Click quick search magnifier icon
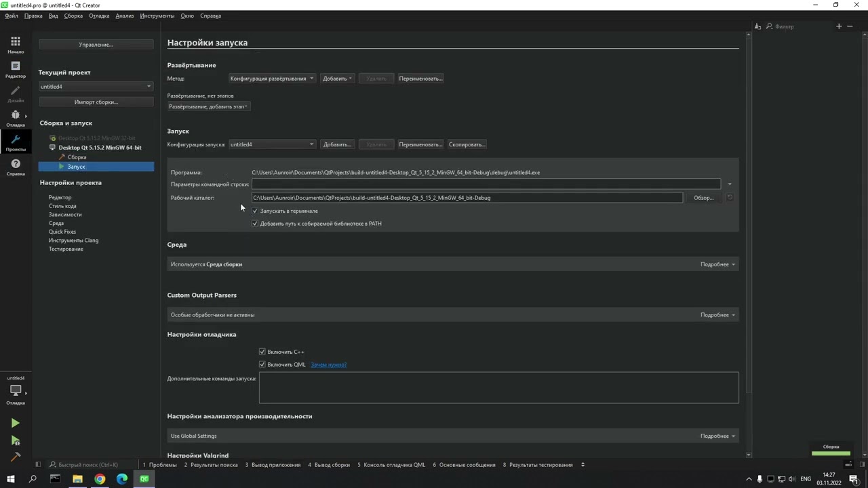This screenshot has width=868, height=488. tap(53, 465)
